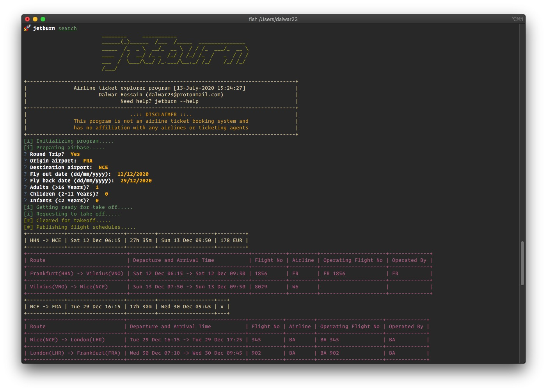
Task: Click 'Nice(NCE) -> London(LHR)' route row
Action: click(67, 340)
